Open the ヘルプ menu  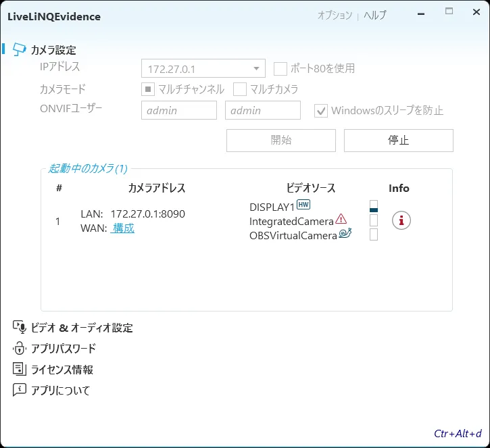pyautogui.click(x=375, y=15)
